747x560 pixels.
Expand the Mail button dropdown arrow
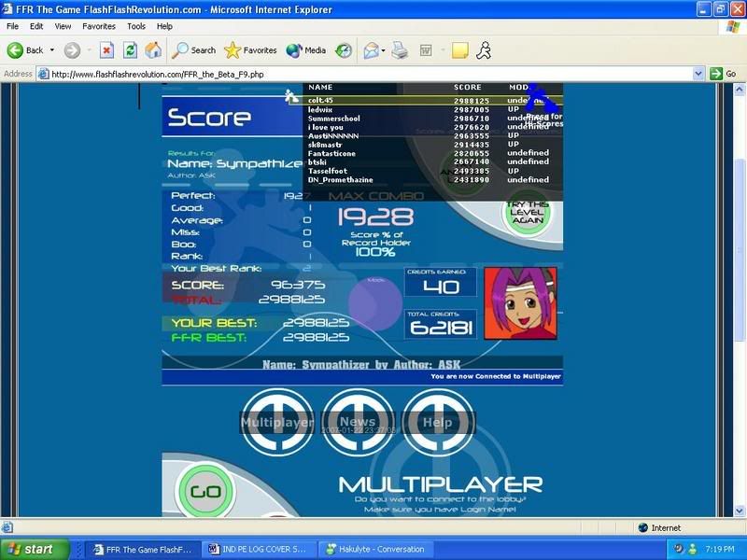coord(383,50)
